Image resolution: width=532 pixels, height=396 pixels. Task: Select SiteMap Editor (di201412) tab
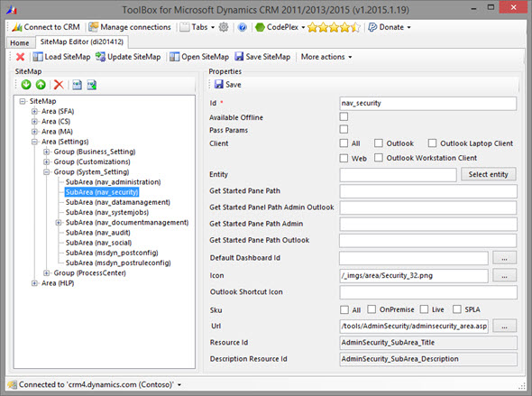coord(82,41)
